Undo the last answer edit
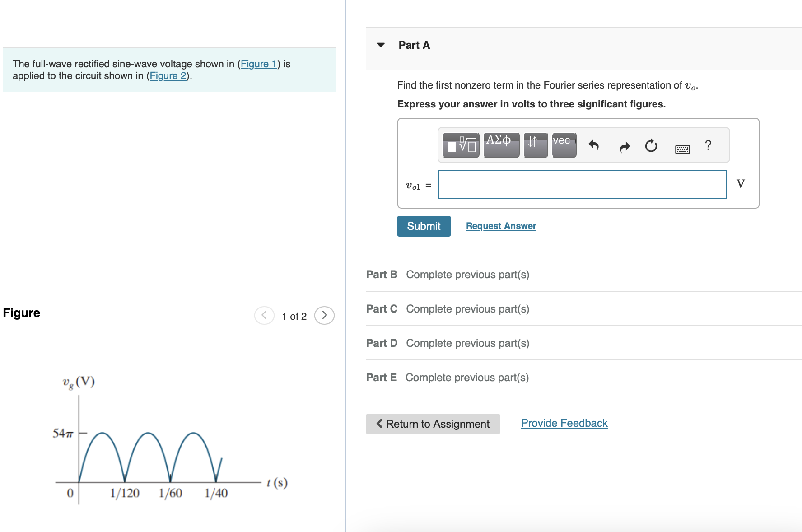The width and height of the screenshot is (802, 532). click(594, 145)
